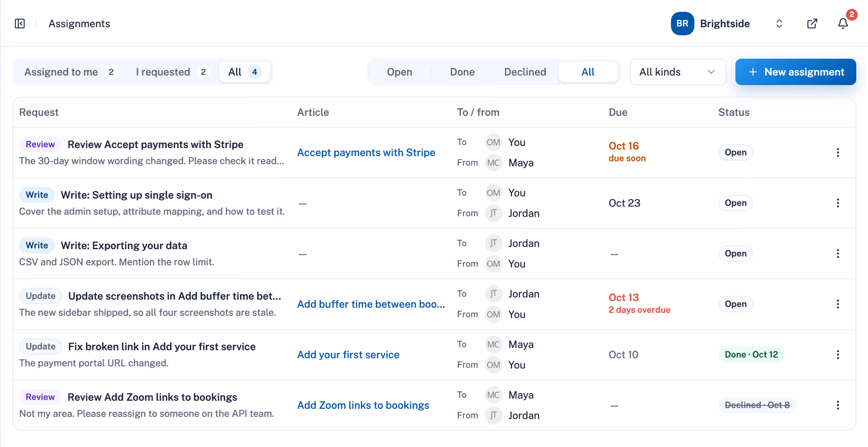This screenshot has width=868, height=447.
Task: Click the Assignments page title
Action: (x=79, y=24)
